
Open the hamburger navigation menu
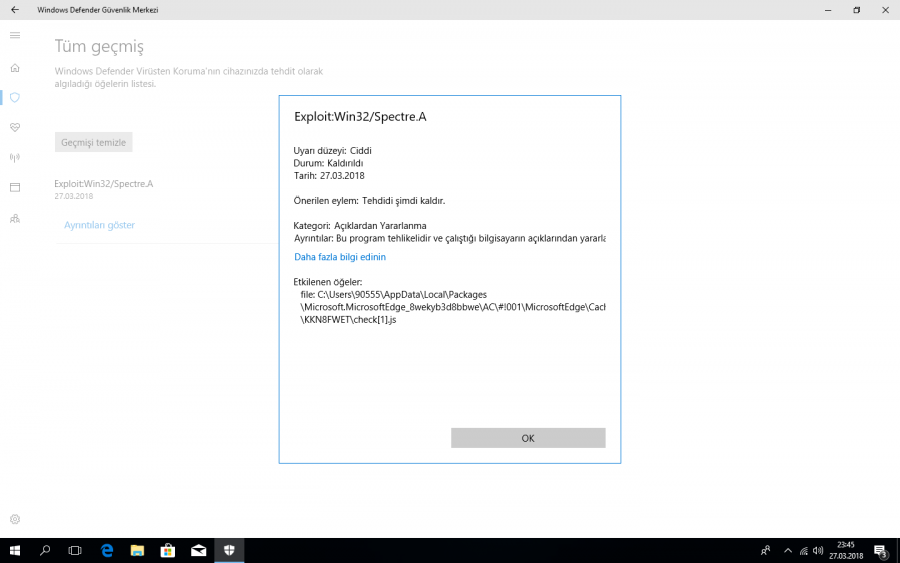[x=15, y=36]
